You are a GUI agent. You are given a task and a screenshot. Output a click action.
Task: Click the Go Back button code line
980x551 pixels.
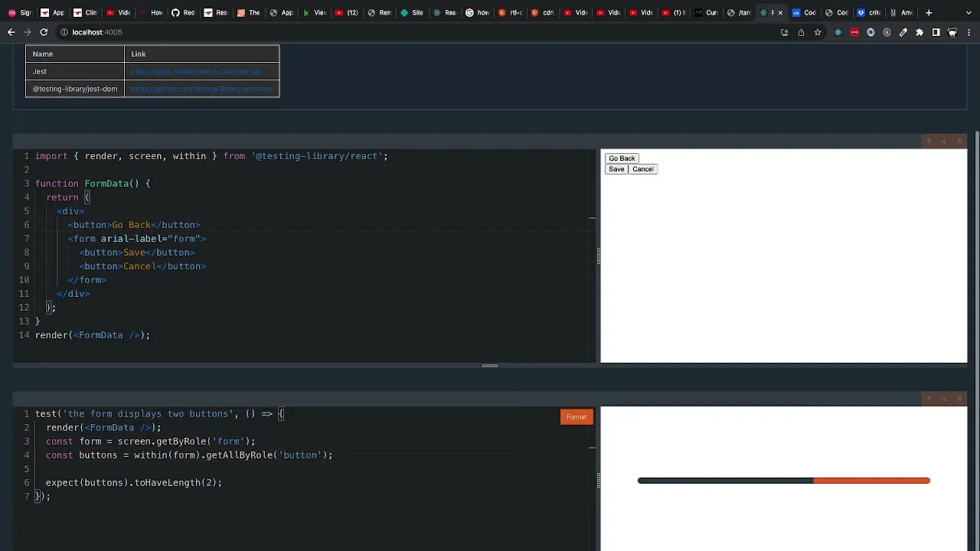click(134, 225)
